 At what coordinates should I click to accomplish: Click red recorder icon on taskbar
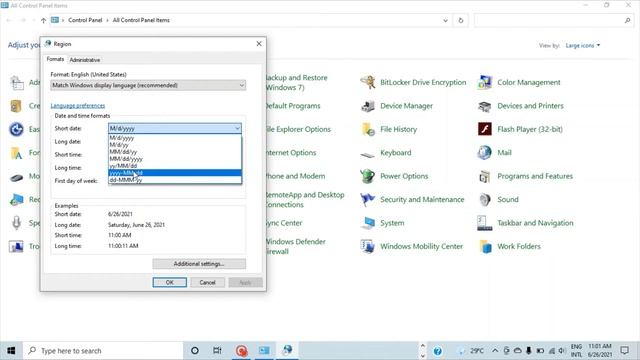pos(241,351)
